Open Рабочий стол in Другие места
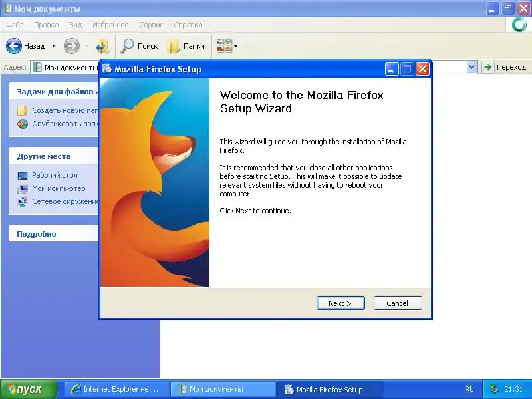Viewport: 532px width, 399px height. coord(55,175)
